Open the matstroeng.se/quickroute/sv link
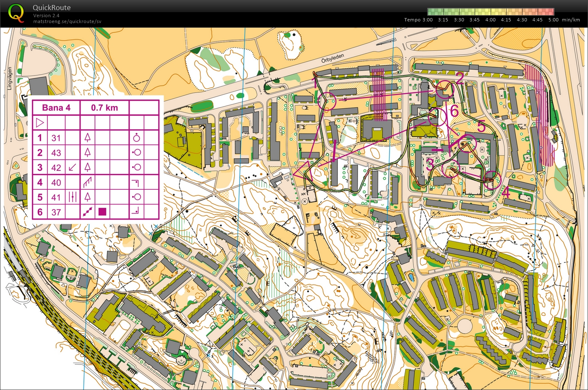The width and height of the screenshot is (588, 390). click(x=67, y=21)
